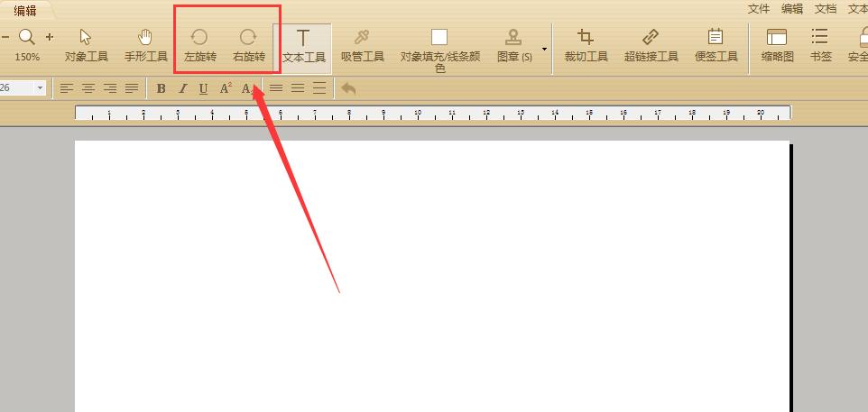The width and height of the screenshot is (868, 412).
Task: Toggle italic text formatting
Action: click(x=182, y=88)
